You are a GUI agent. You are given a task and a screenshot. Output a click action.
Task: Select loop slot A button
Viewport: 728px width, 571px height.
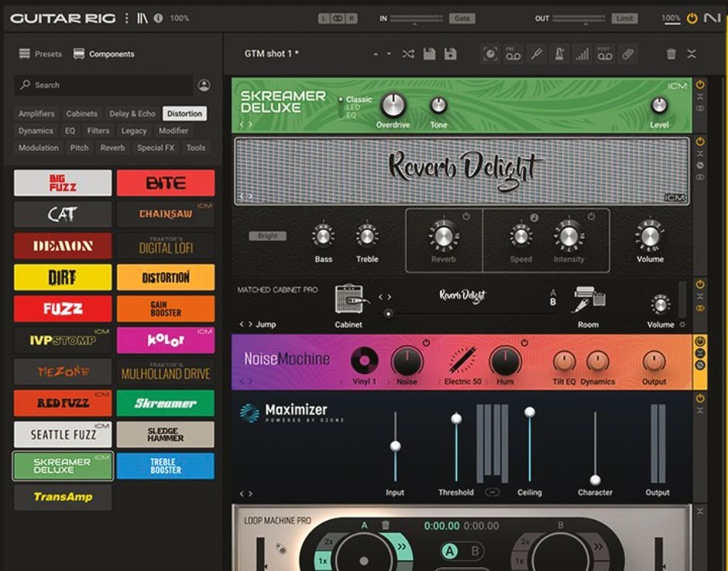pos(449,551)
